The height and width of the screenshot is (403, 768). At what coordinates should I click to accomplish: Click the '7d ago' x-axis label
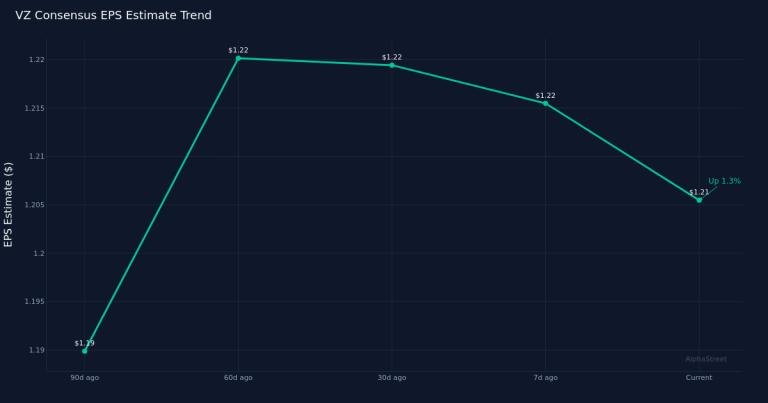pyautogui.click(x=545, y=378)
